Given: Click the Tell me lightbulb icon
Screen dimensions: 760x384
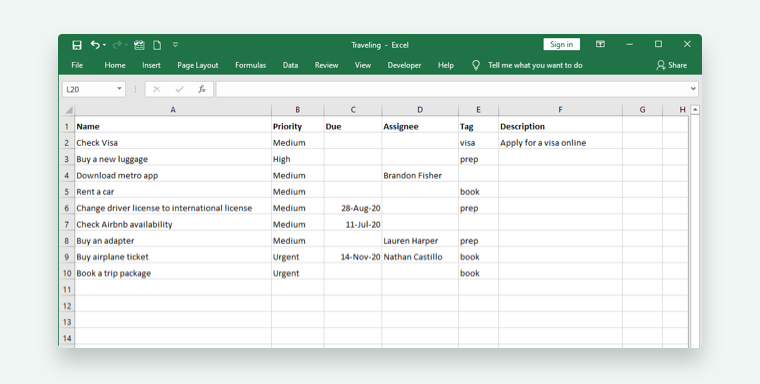Looking at the screenshot, I should [476, 65].
